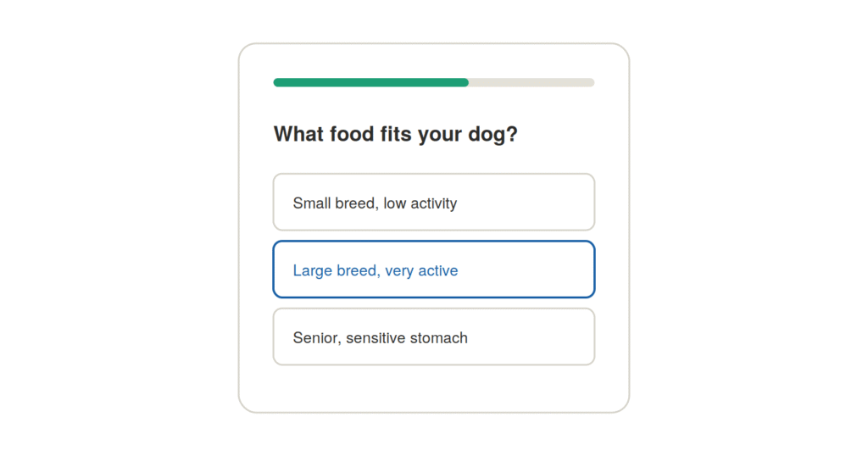Click the quiz card's blank area below options

tap(433, 388)
